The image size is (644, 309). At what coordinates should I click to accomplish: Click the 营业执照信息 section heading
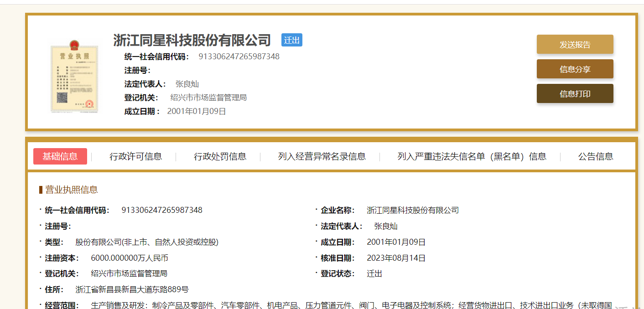[x=72, y=190]
